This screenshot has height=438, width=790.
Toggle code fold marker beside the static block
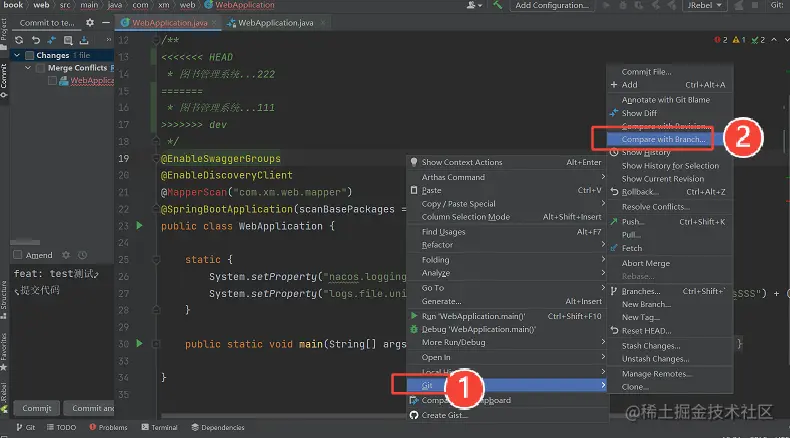[156, 260]
